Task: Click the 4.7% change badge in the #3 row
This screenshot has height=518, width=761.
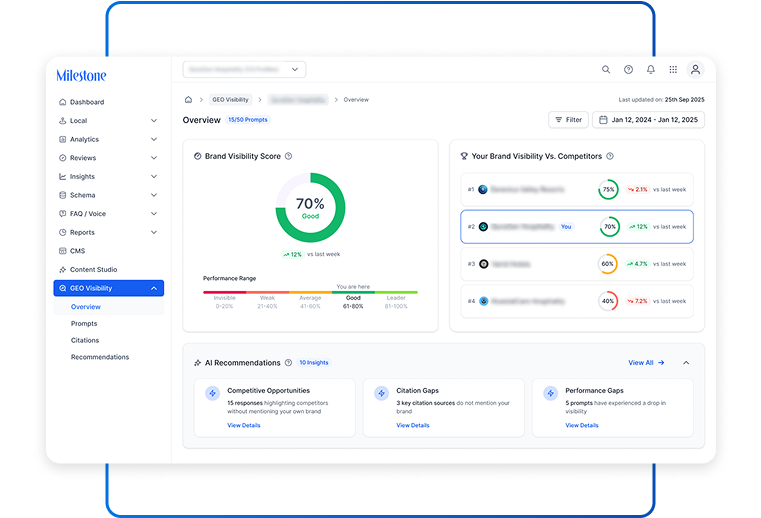Action: point(637,264)
